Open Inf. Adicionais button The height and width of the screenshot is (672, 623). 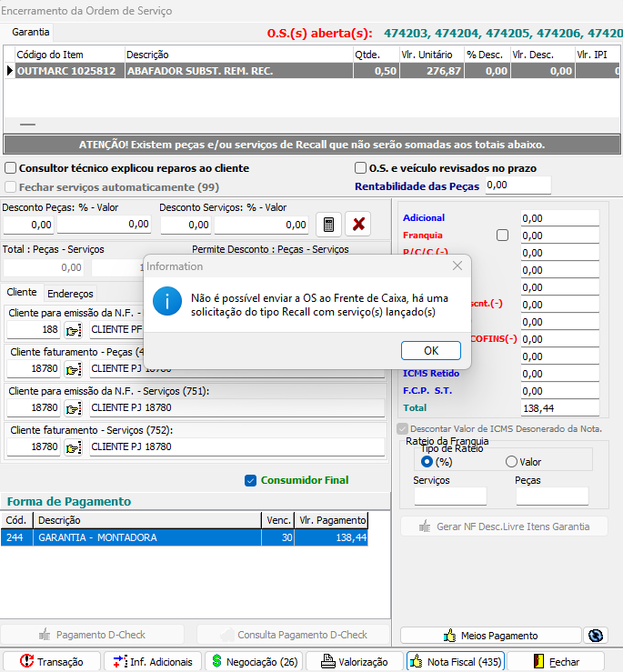coord(153,661)
